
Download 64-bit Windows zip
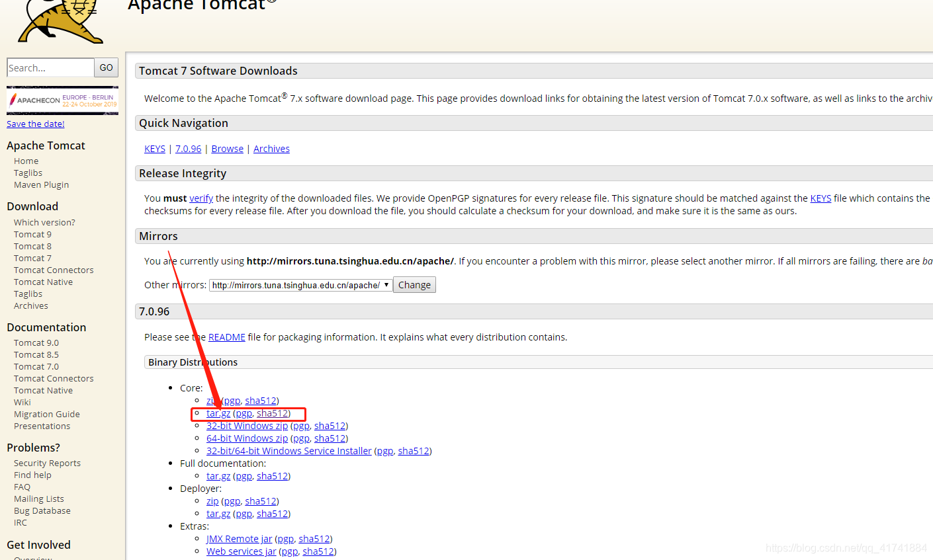[x=247, y=438]
